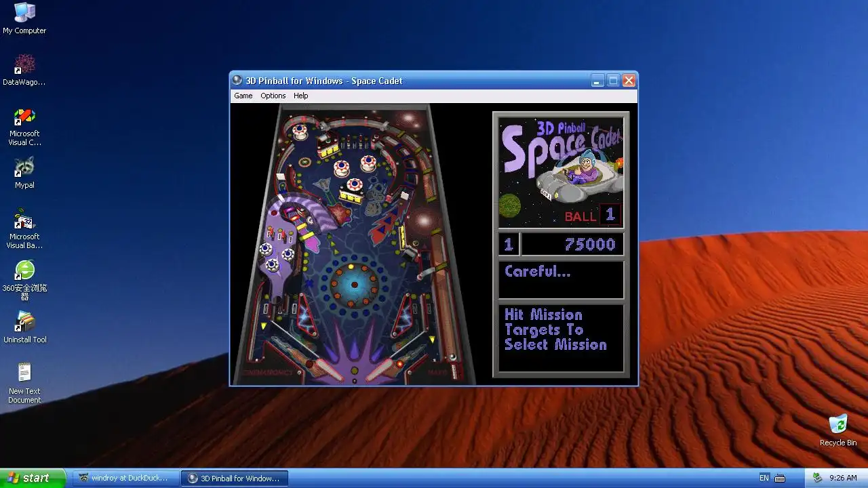Select the Uninstall Tool desktop icon

click(x=24, y=327)
